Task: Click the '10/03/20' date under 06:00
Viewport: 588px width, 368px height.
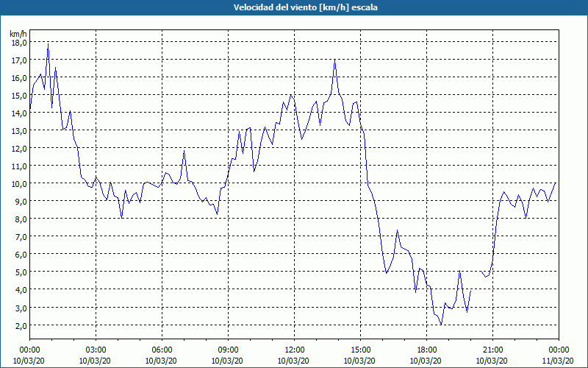Action: click(161, 361)
